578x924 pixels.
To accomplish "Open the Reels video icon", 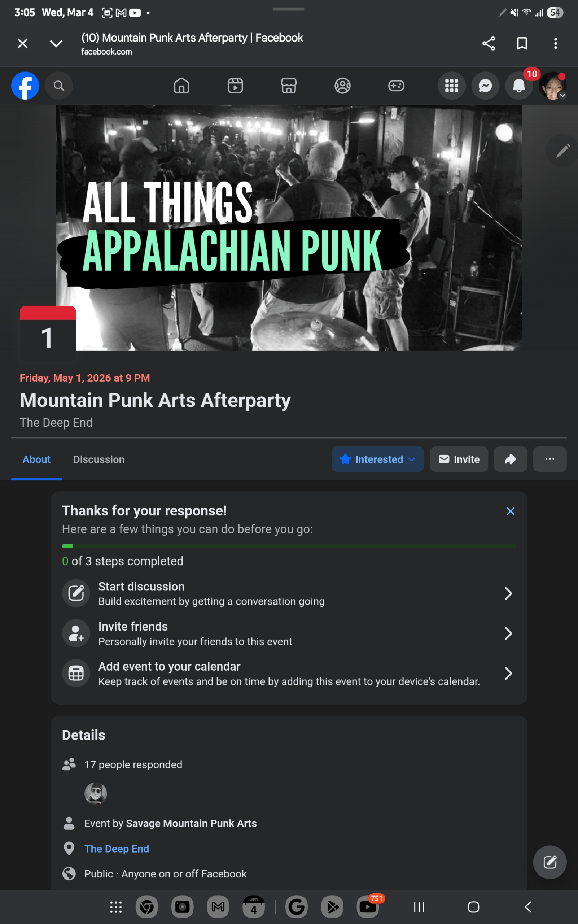I will 235,86.
